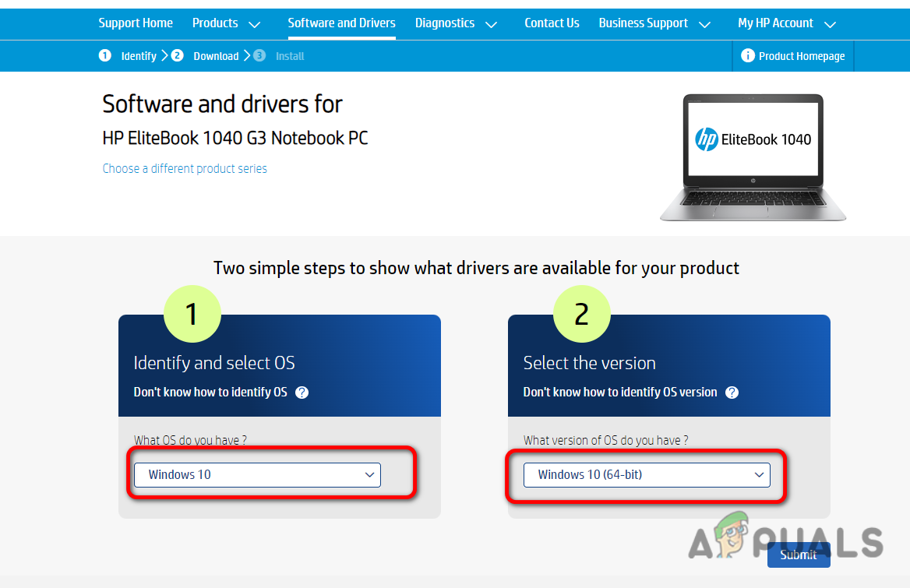The image size is (910, 588).
Task: Select Contact Us from the navigation
Action: pyautogui.click(x=552, y=23)
